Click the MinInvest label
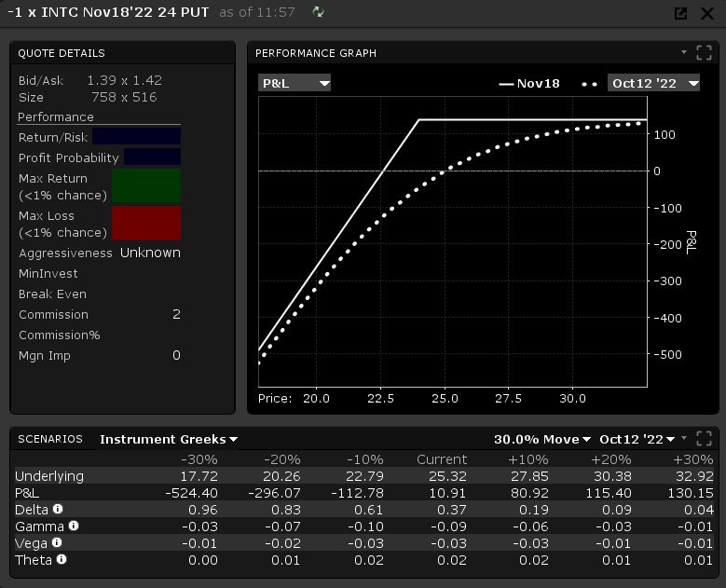Image resolution: width=726 pixels, height=588 pixels. tap(48, 273)
